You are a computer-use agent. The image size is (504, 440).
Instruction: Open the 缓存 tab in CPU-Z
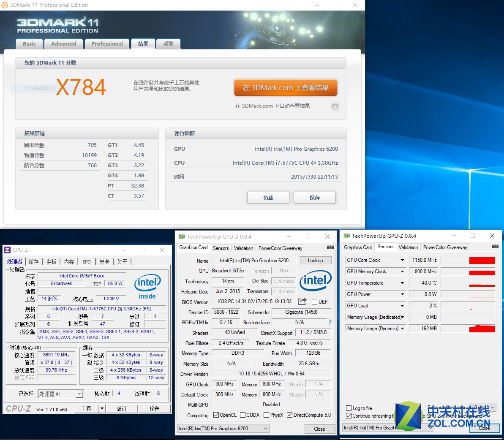pos(33,262)
